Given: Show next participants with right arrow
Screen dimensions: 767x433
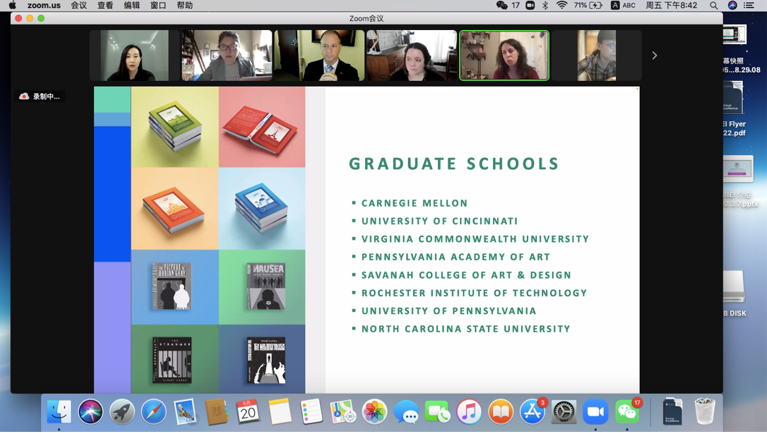Looking at the screenshot, I should point(654,55).
